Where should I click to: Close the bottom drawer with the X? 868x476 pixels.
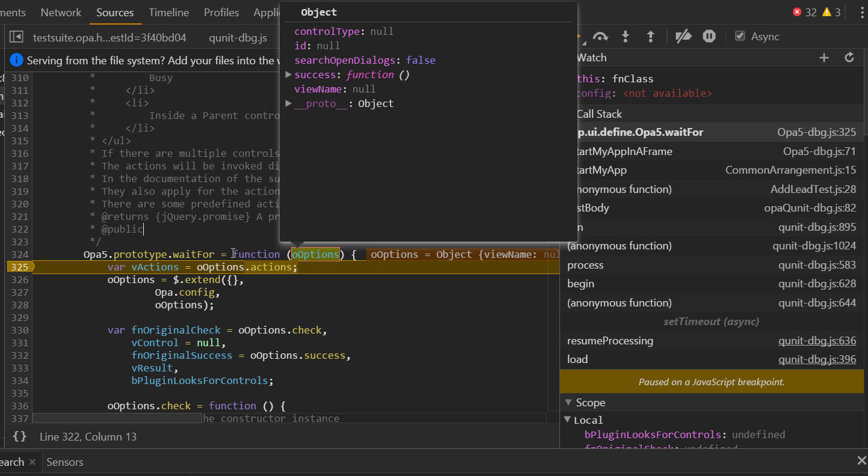click(861, 461)
